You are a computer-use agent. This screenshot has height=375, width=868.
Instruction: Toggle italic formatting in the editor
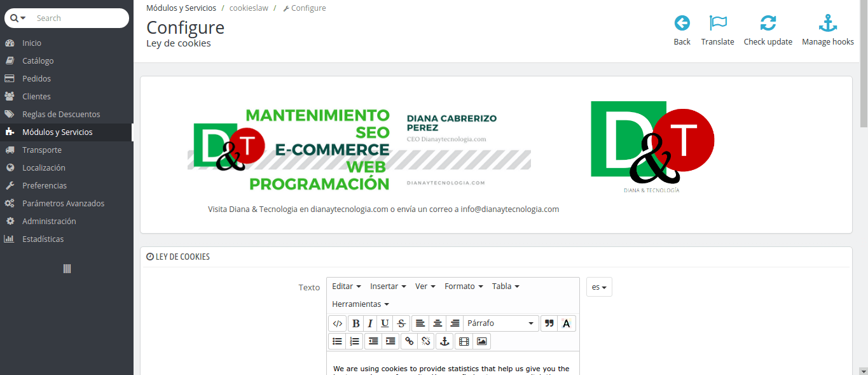point(370,323)
